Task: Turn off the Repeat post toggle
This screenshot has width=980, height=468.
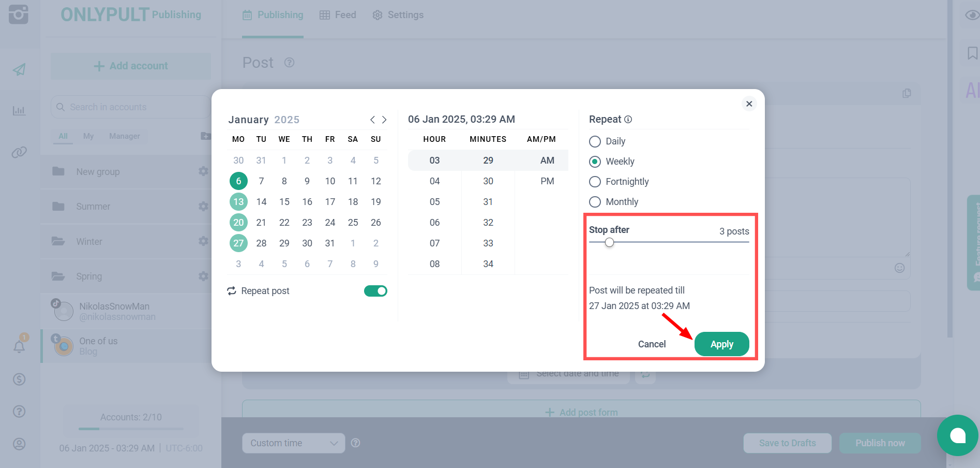Action: [375, 291]
